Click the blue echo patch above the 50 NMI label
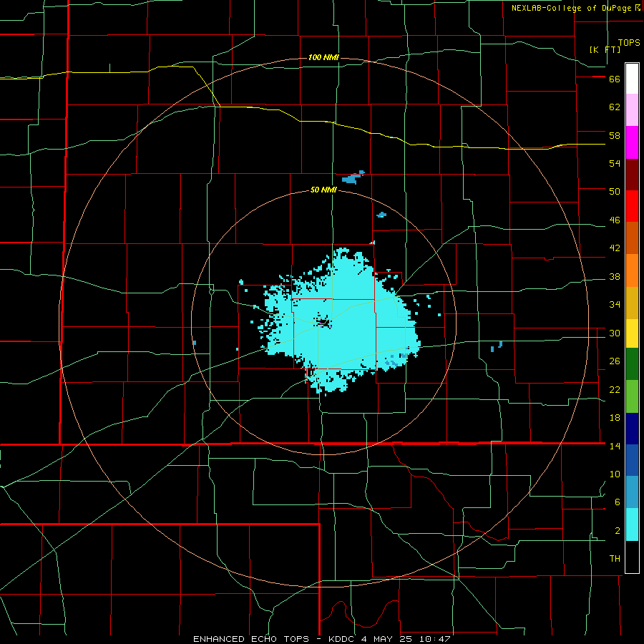Screen dimensions: 644x644 [353, 177]
